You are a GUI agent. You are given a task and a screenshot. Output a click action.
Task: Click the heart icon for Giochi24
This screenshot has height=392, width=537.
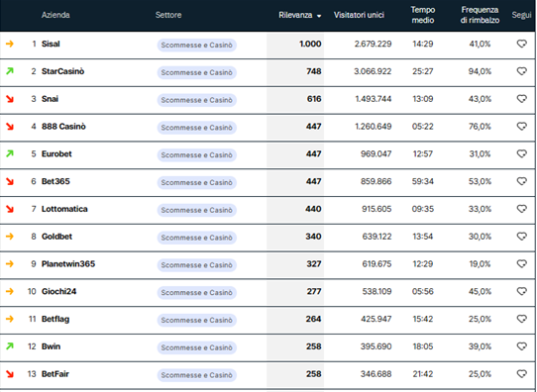tap(521, 291)
